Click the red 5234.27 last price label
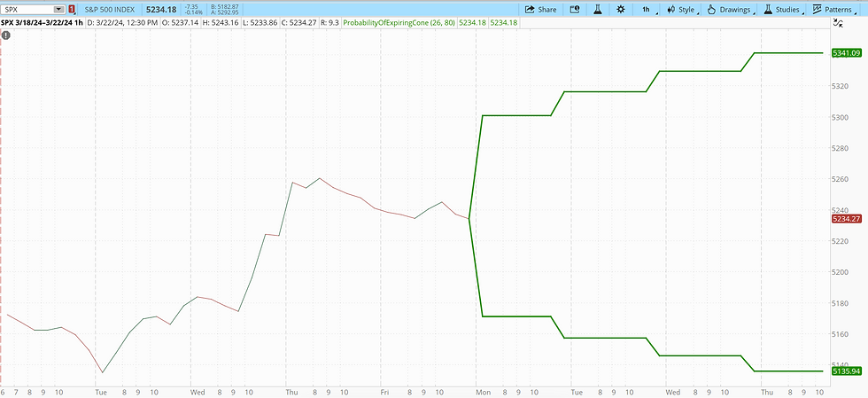The height and width of the screenshot is (398, 868). pyautogui.click(x=845, y=219)
